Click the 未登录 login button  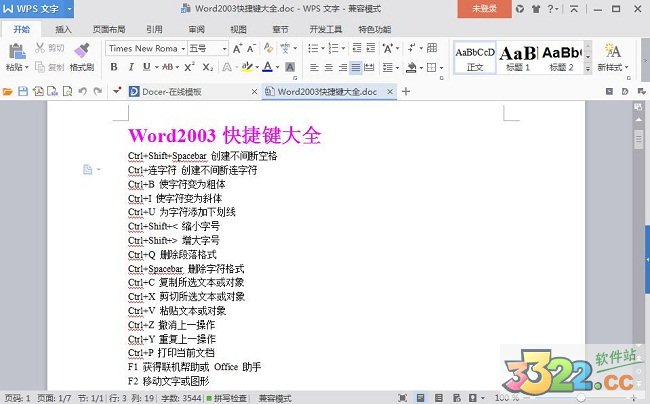point(484,9)
